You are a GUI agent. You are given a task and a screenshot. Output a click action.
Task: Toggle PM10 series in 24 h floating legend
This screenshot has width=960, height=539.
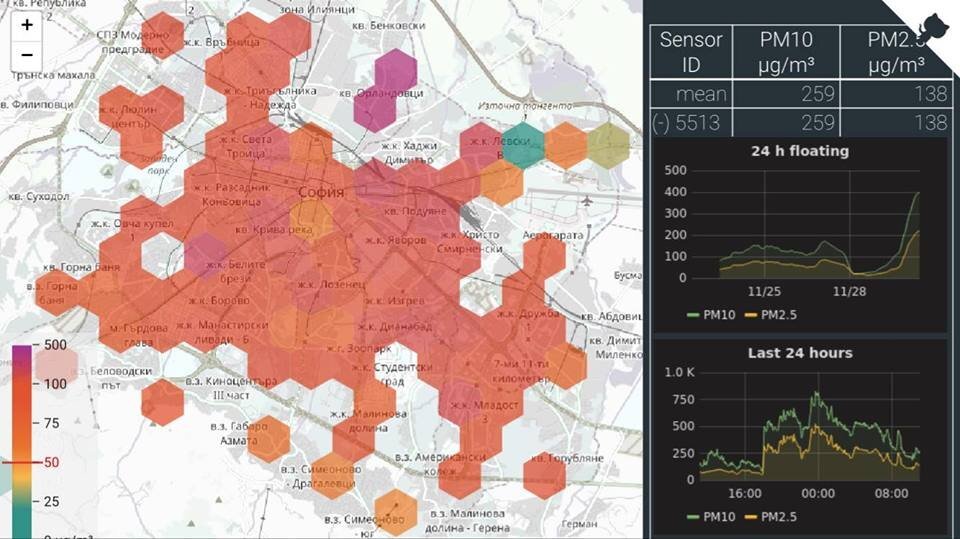[711, 315]
